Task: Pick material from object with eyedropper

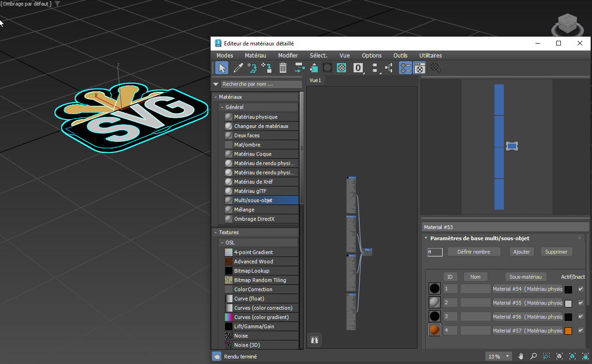Action: coord(238,68)
